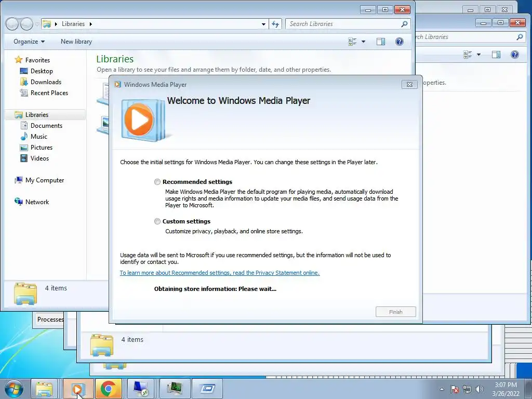Open the Windows Start menu

(x=14, y=389)
